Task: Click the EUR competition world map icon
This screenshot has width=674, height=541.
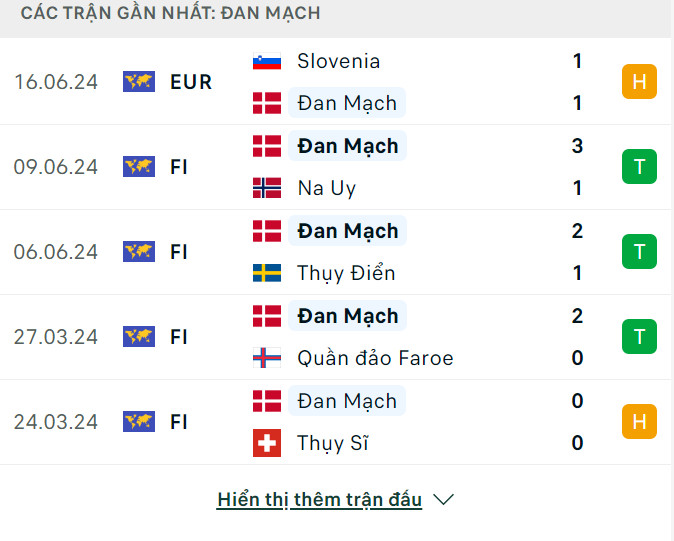Action: (x=139, y=82)
